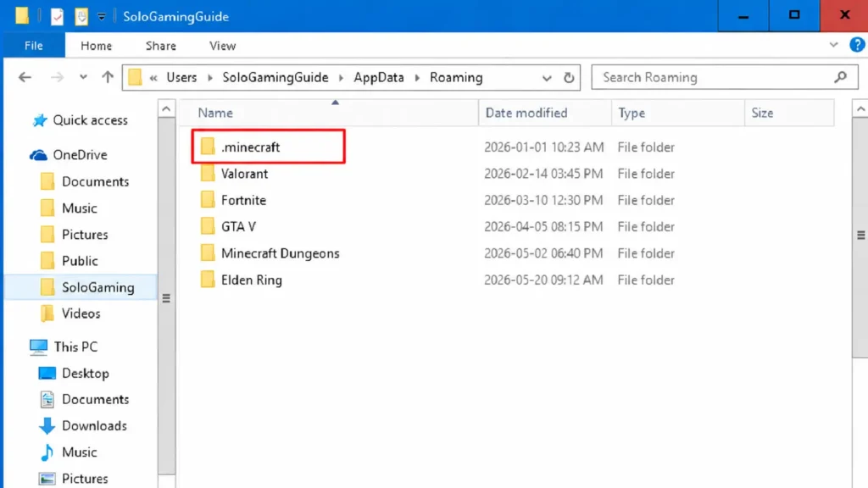
Task: Go up one folder level
Action: click(108, 77)
